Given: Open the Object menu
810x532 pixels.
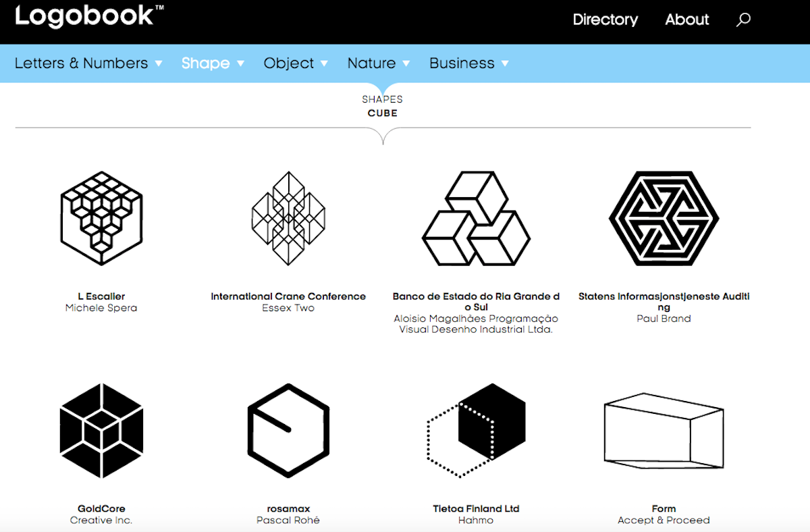Looking at the screenshot, I should click(x=289, y=63).
